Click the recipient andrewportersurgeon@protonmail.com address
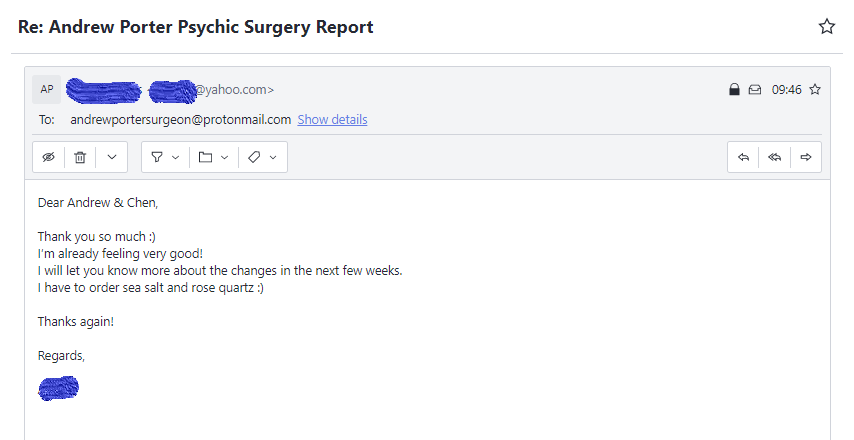Screen dimensions: 854x440 coord(181,120)
